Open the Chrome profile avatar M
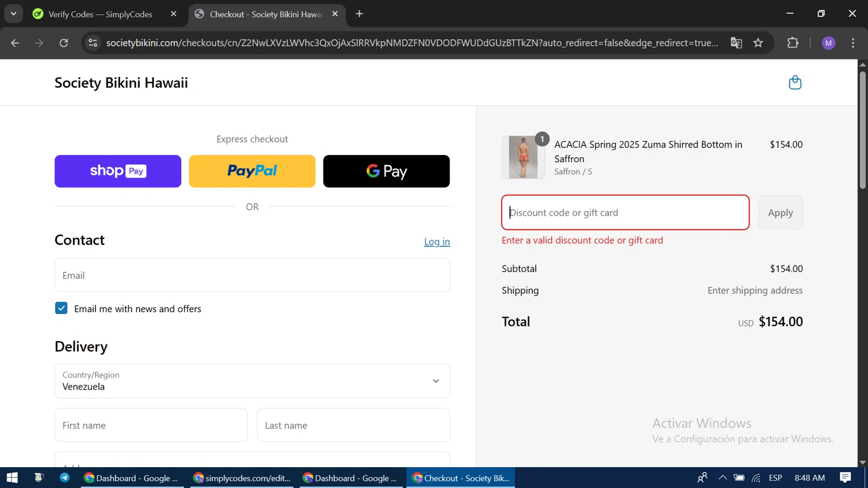This screenshot has width=868, height=488. (x=829, y=43)
